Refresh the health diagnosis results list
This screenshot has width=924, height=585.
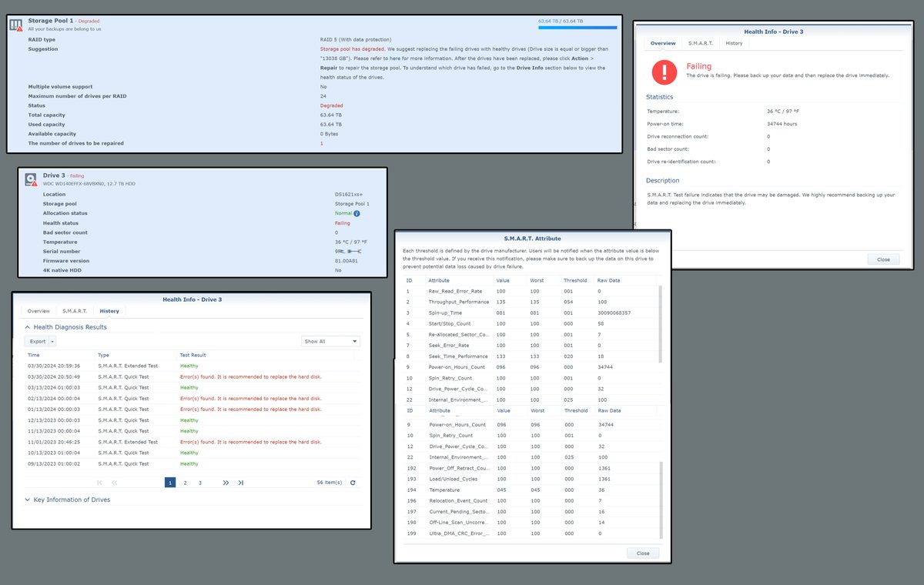click(353, 483)
